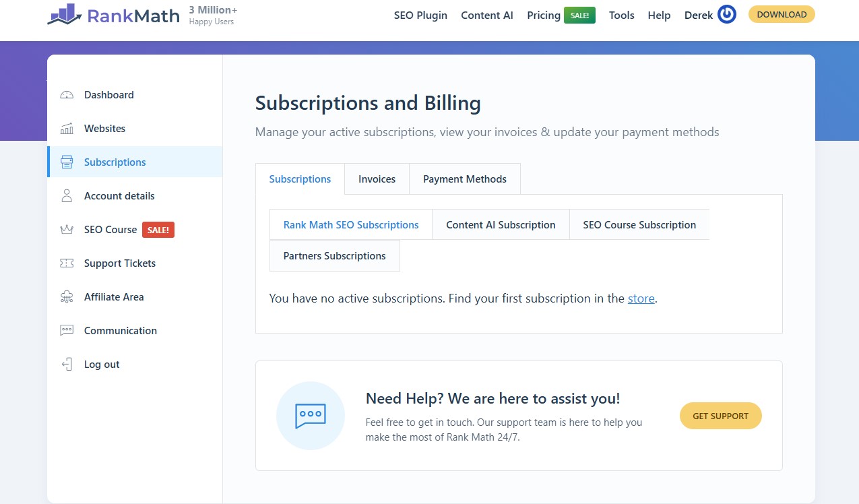Click the 'Manage your active subscriptions' description
This screenshot has width=859, height=504.
(x=487, y=132)
